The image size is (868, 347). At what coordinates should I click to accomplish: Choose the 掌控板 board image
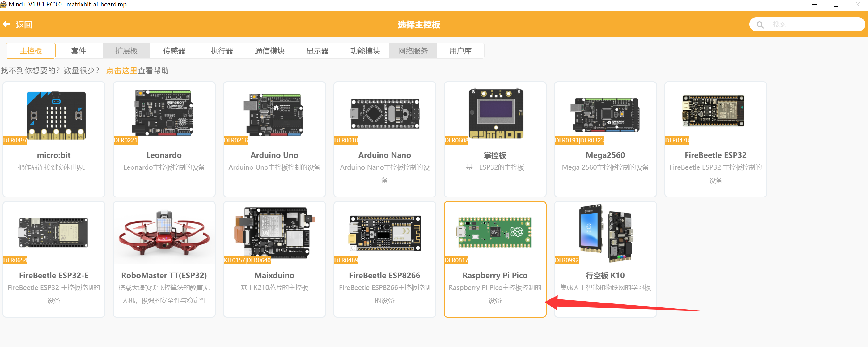(x=496, y=113)
